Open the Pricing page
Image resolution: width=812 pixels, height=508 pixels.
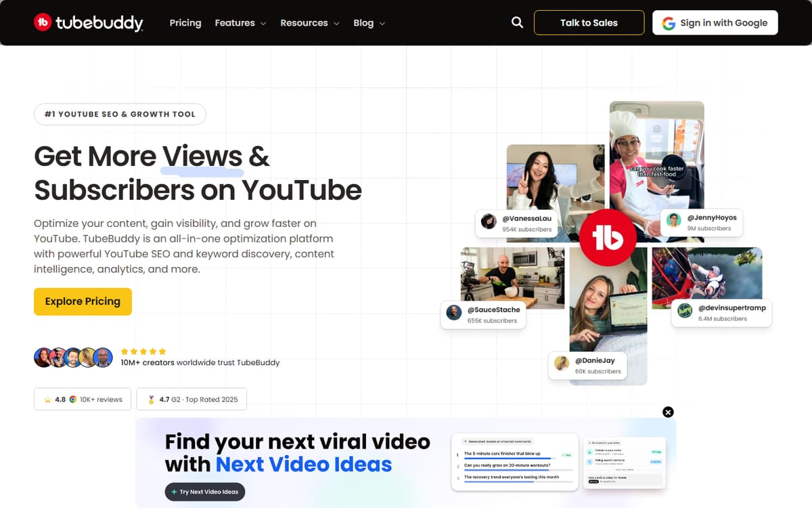pyautogui.click(x=185, y=22)
